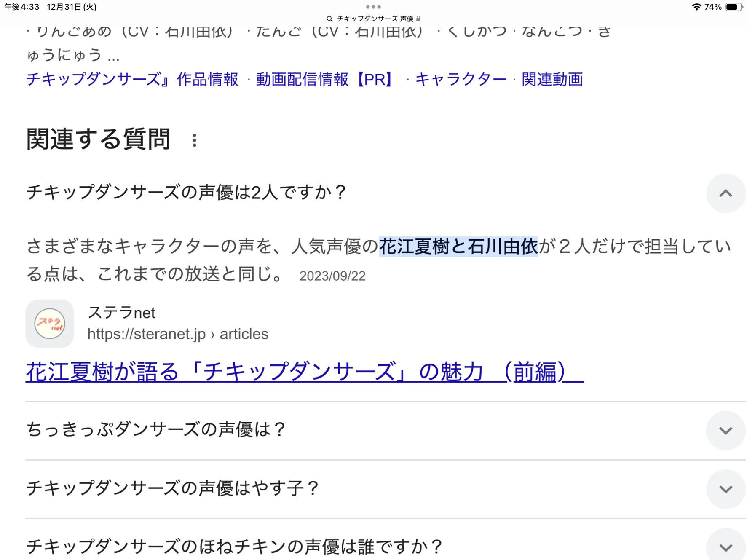Tap the https://steranet.jp › articles URL
The image size is (747, 560).
tap(178, 334)
